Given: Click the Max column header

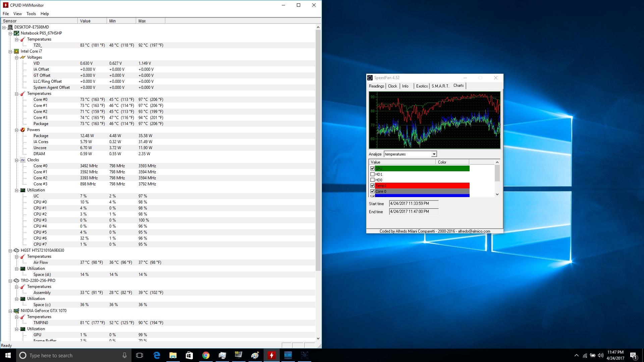Looking at the screenshot, I should point(150,21).
